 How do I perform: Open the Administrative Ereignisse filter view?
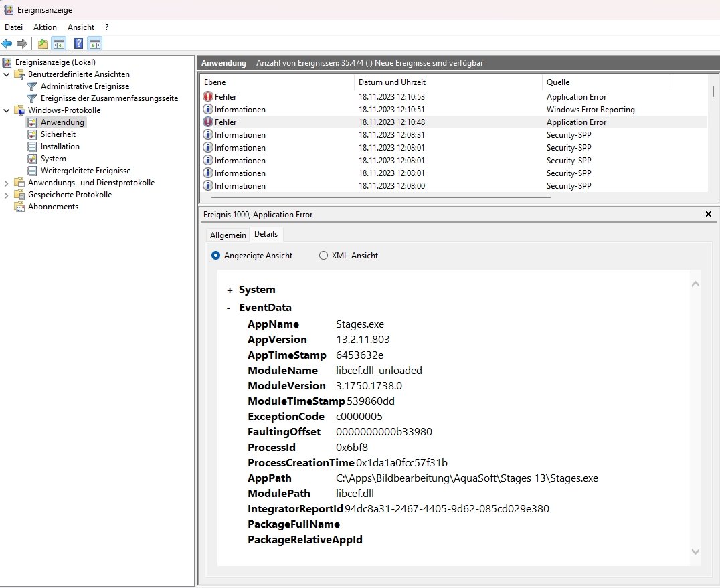pos(84,86)
